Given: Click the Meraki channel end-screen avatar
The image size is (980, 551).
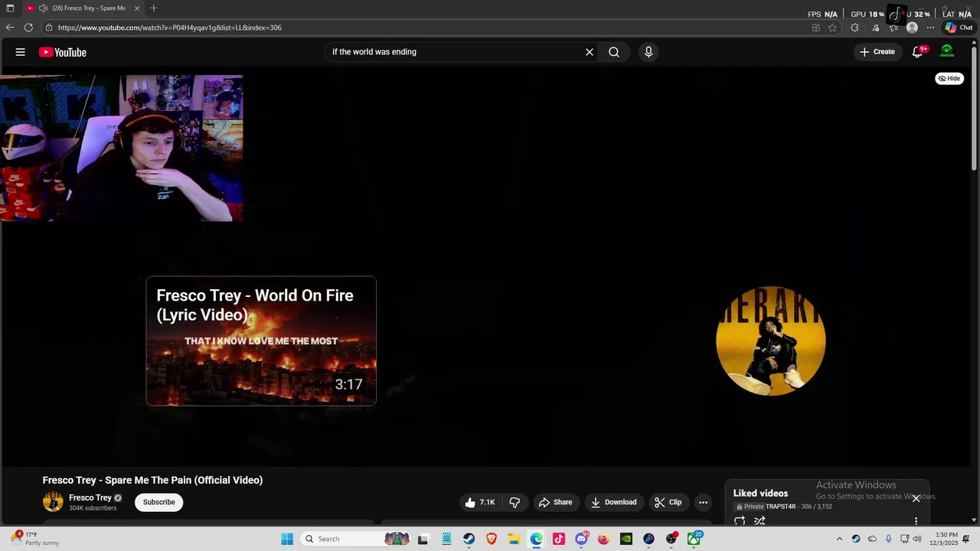Looking at the screenshot, I should (771, 341).
